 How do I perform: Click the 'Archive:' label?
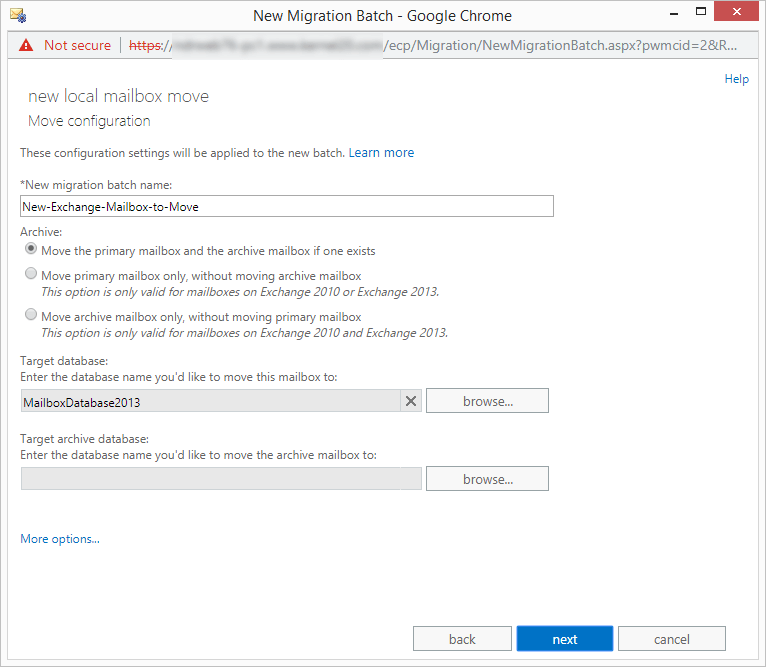[41, 232]
